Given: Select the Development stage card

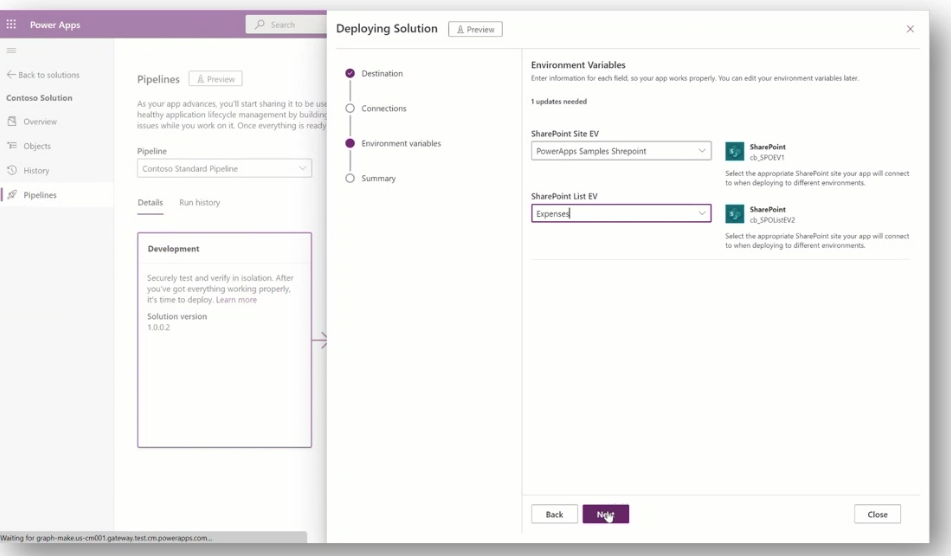Looking at the screenshot, I should coord(224,340).
